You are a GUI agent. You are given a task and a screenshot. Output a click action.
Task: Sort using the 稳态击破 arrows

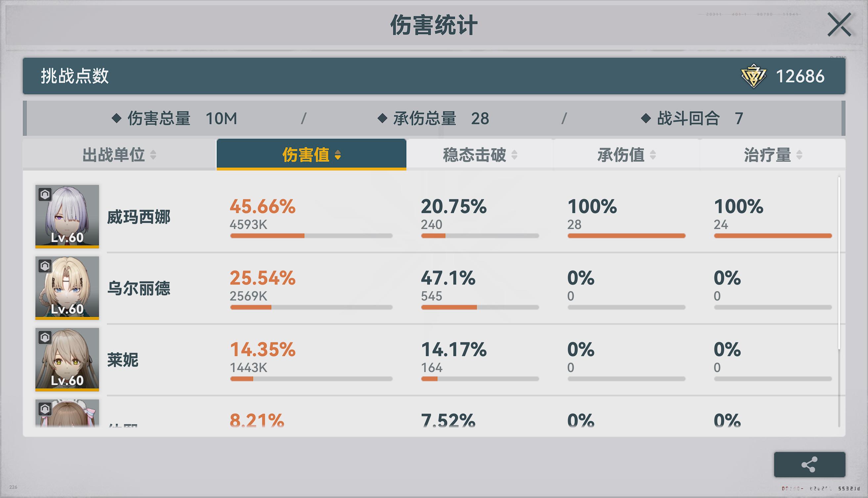click(514, 155)
